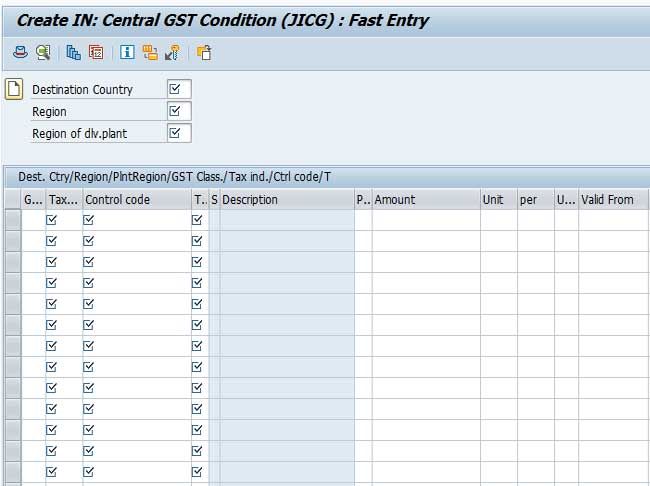Click Control code cell in last visible row
This screenshot has width=650, height=486.
[x=137, y=472]
